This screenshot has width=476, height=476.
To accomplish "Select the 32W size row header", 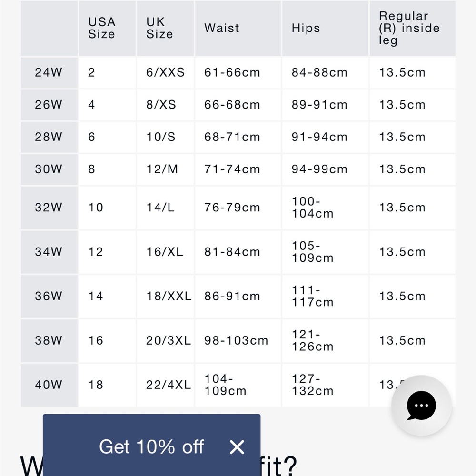I will [49, 208].
